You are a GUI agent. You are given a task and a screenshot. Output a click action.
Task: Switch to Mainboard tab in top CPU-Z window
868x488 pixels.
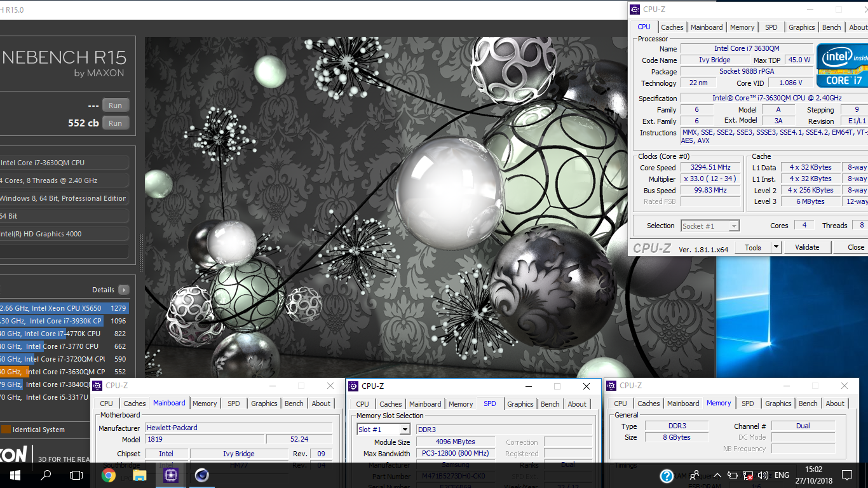click(707, 27)
